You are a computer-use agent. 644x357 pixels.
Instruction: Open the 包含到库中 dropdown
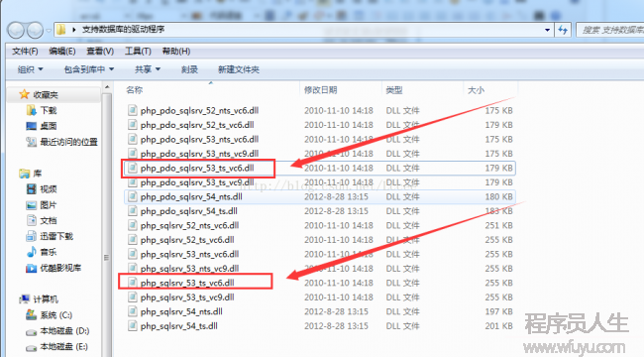point(89,69)
